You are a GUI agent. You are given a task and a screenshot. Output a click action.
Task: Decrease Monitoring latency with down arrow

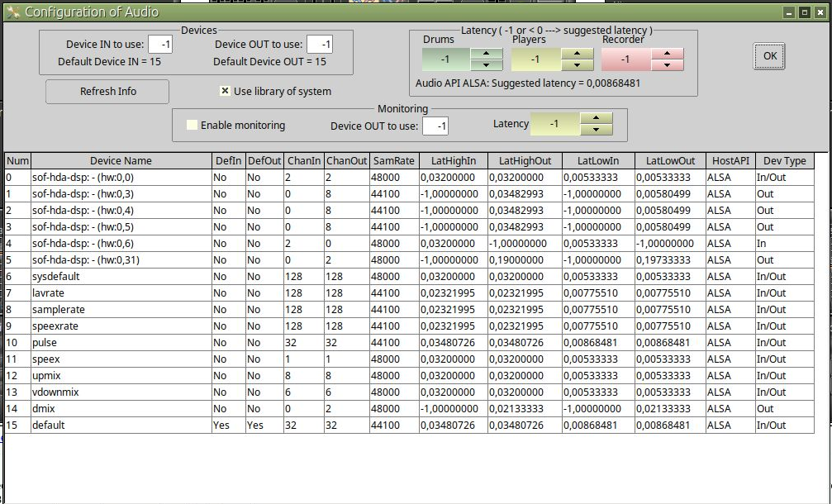tap(596, 130)
